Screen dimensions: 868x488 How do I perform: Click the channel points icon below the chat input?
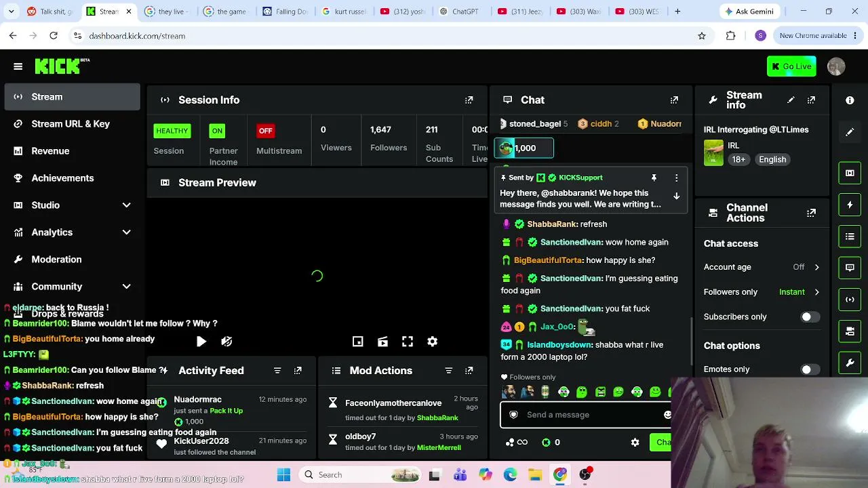pyautogui.click(x=517, y=443)
